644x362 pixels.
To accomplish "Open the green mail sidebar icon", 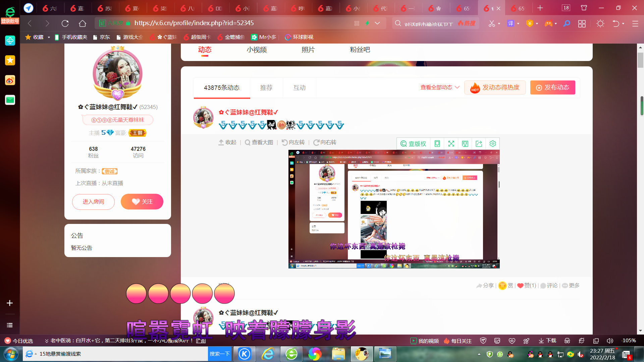I will (x=10, y=100).
